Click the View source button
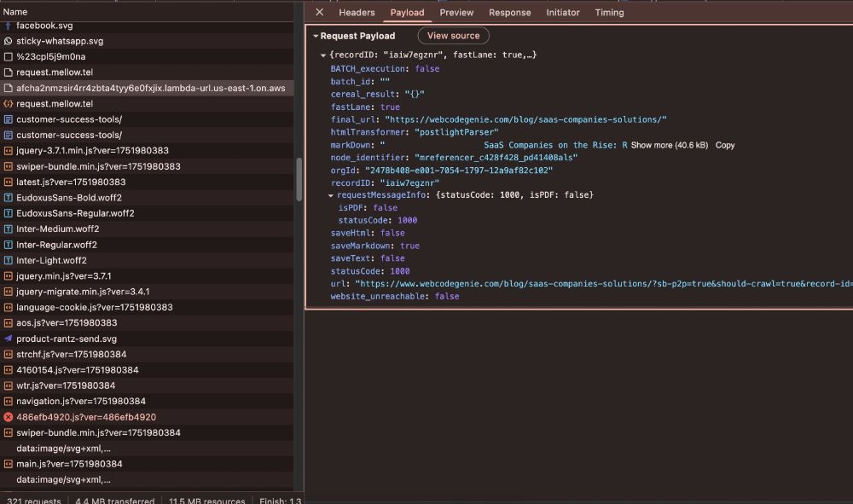 (453, 36)
